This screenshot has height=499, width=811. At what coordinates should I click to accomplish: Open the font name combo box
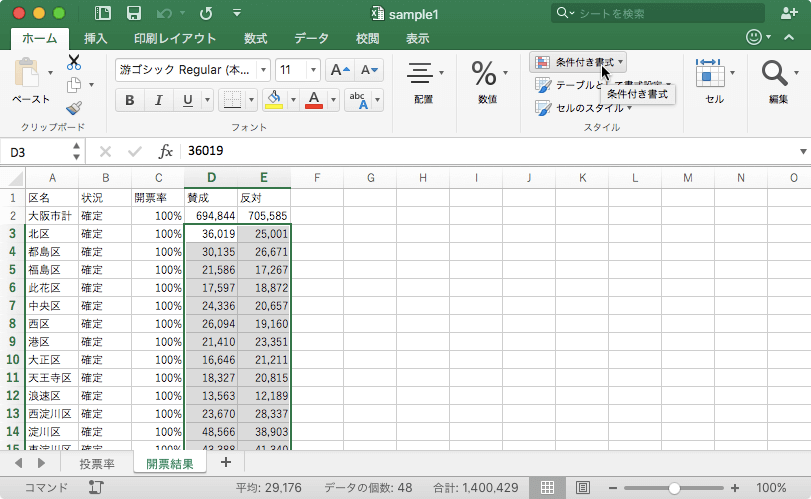coord(192,70)
